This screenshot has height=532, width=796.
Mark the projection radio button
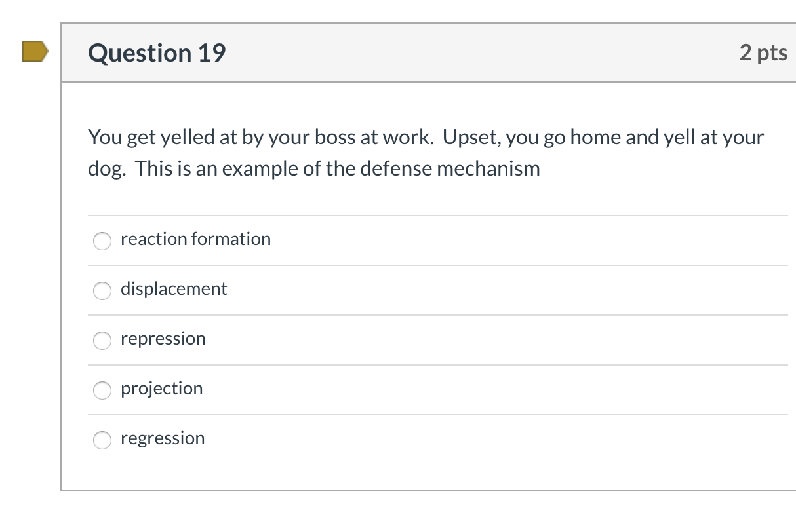point(102,390)
